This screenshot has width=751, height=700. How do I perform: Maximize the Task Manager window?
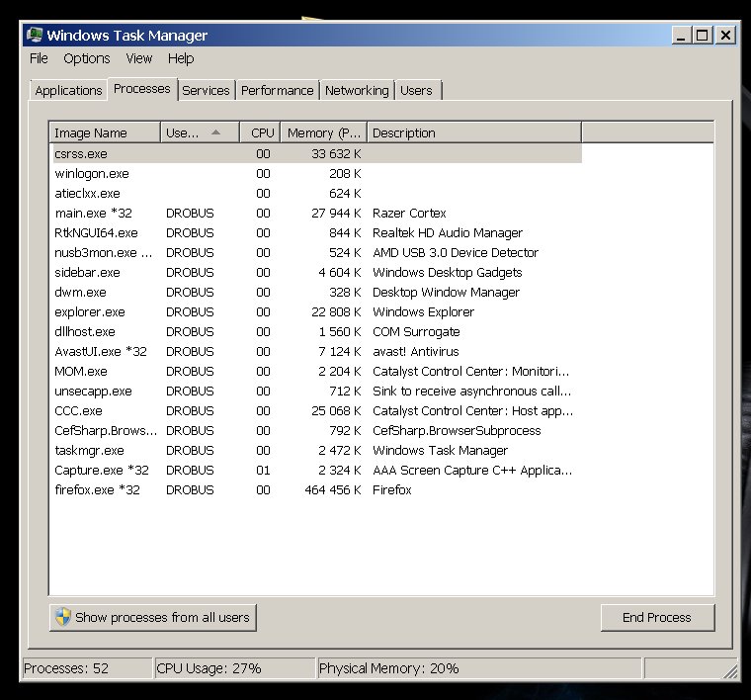(702, 35)
